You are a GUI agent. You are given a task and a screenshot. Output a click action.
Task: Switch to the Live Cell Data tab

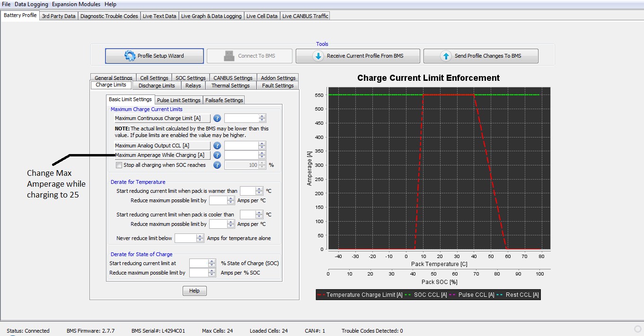[x=262, y=16]
